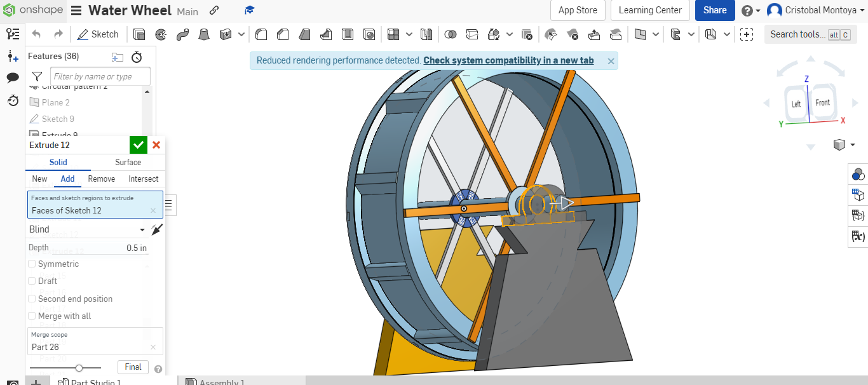Switch to the Solid tab

coord(58,162)
